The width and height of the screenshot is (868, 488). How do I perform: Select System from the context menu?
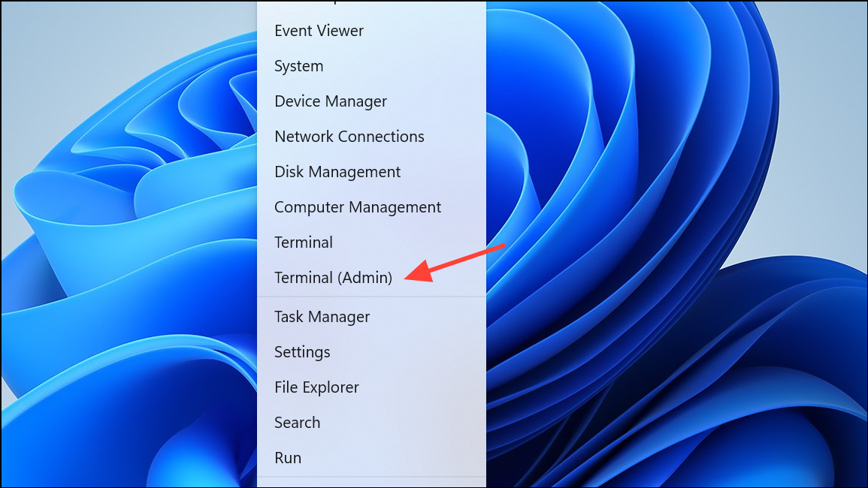click(x=298, y=66)
